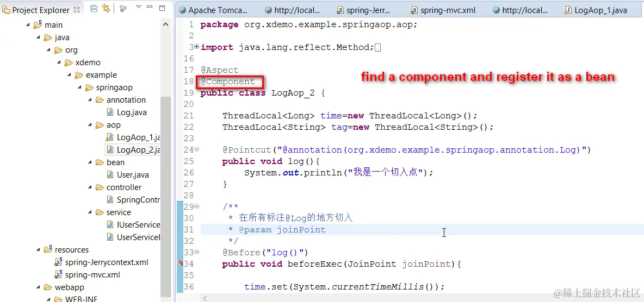This screenshot has height=302, width=644.
Task: Click the resources folder icon
Action: click(x=48, y=249)
